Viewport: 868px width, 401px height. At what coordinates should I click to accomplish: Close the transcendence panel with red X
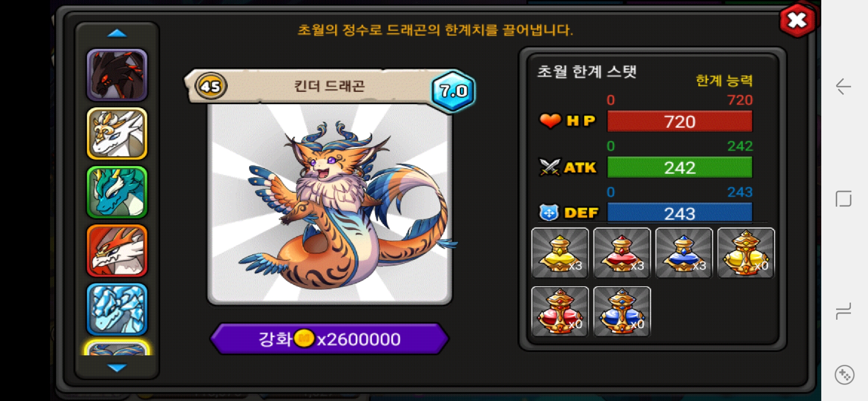[797, 21]
